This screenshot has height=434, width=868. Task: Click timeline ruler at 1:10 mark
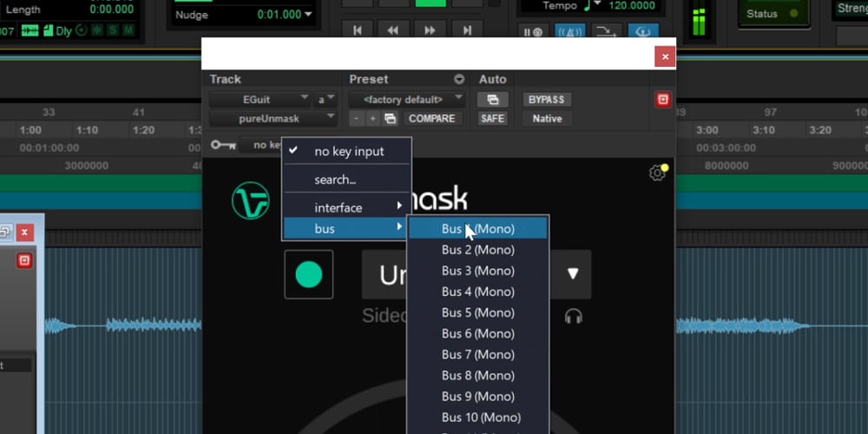(87, 130)
